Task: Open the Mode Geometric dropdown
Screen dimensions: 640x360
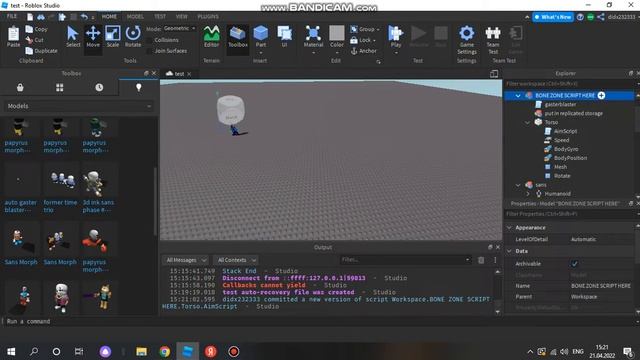Action: tap(179, 29)
